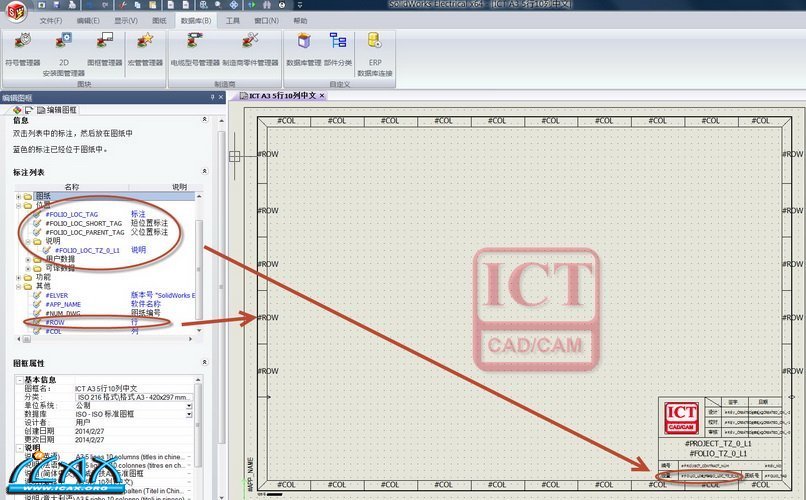Click the second tab icon in side panel

click(x=29, y=110)
